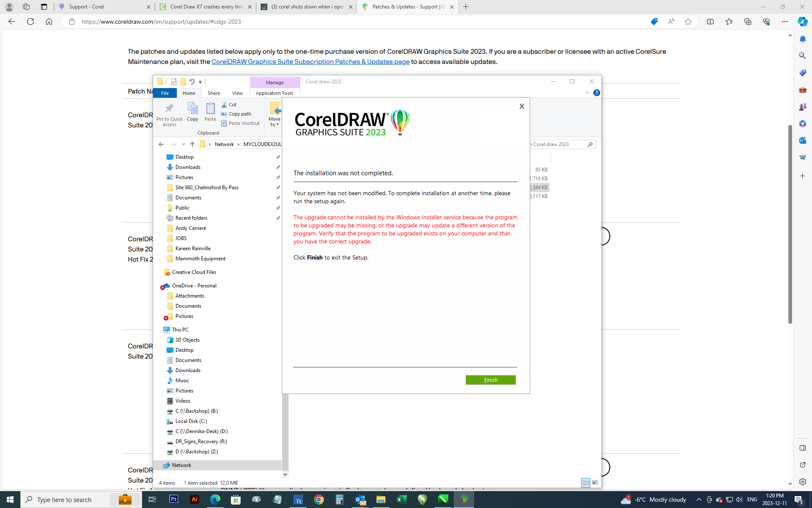Screen dimensions: 812x508
Task: Open Edge settings and more menu
Action: tap(785, 22)
